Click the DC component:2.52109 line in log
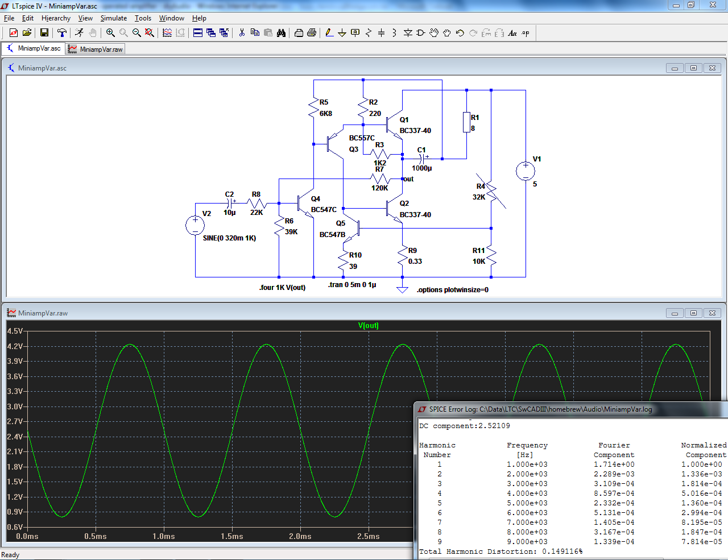 (x=464, y=426)
